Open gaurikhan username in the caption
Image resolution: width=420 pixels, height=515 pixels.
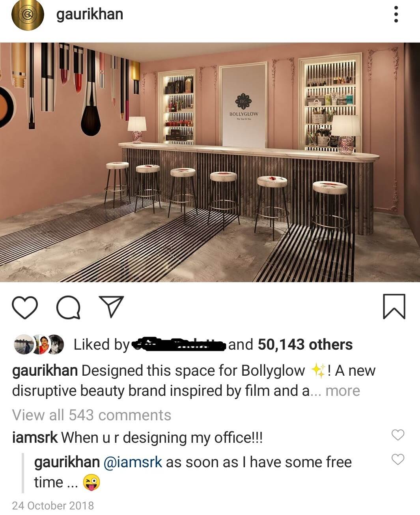(x=45, y=371)
